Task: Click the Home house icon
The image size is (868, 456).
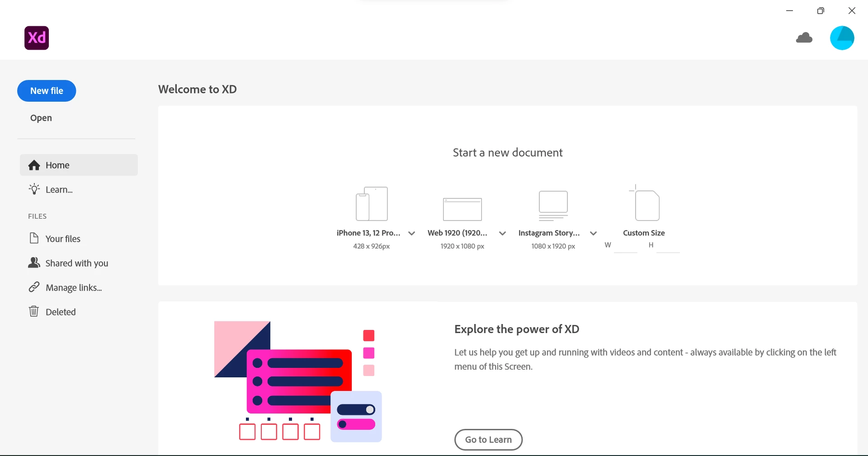Action: [x=34, y=165]
